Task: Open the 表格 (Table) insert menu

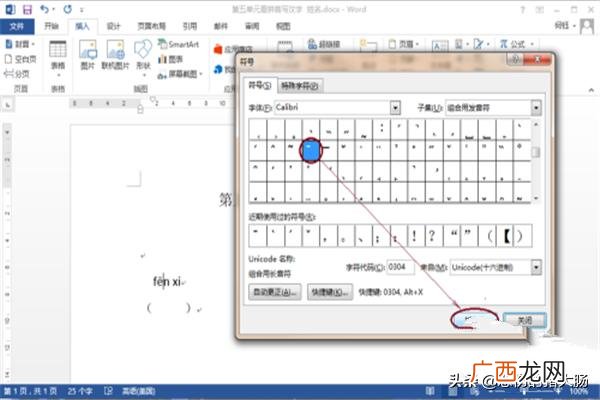Action: coord(58,56)
